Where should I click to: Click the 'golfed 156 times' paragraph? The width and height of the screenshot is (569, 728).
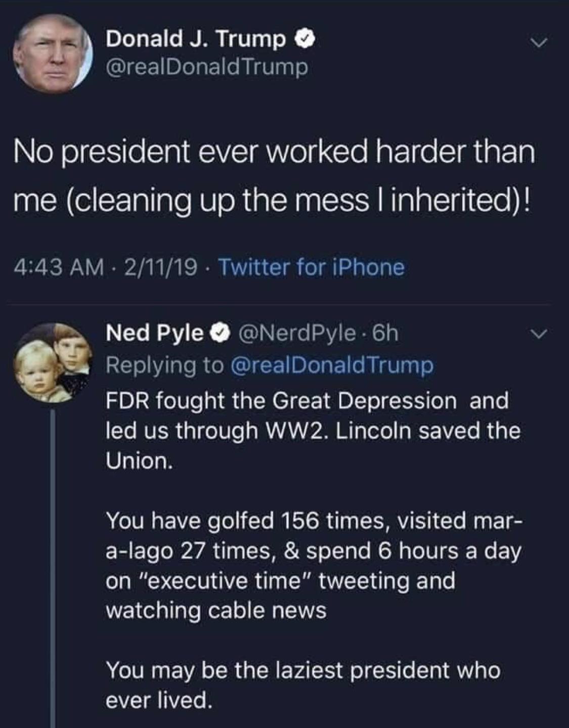tap(313, 565)
